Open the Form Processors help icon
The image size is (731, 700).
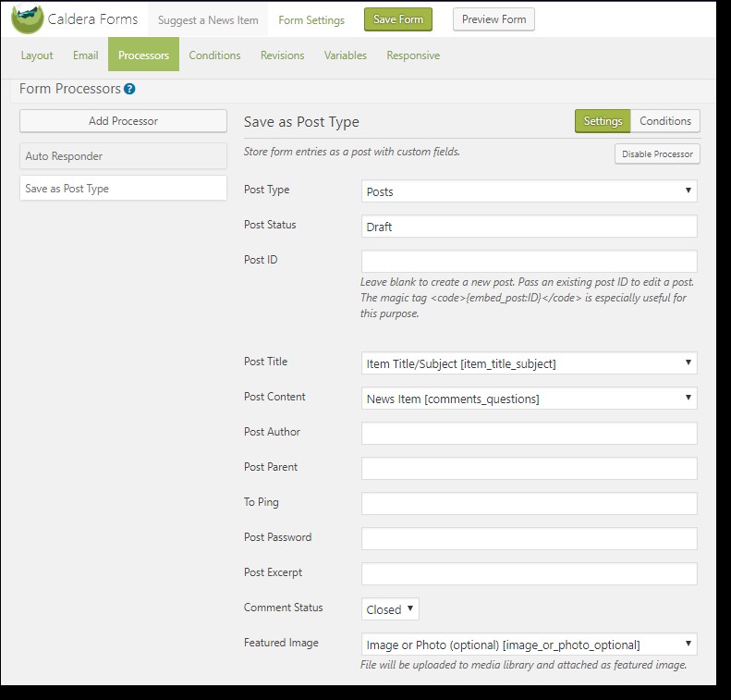pos(129,89)
